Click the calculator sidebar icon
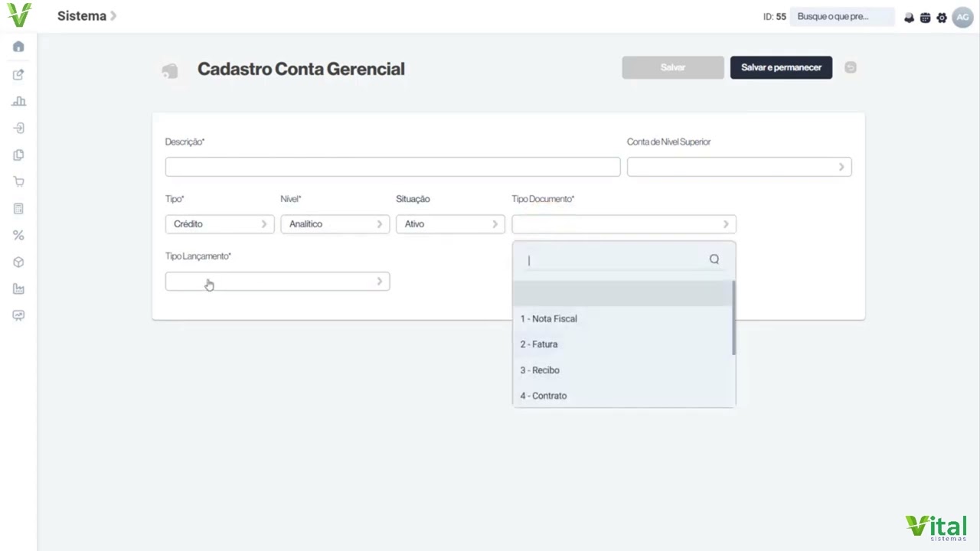 coord(18,208)
